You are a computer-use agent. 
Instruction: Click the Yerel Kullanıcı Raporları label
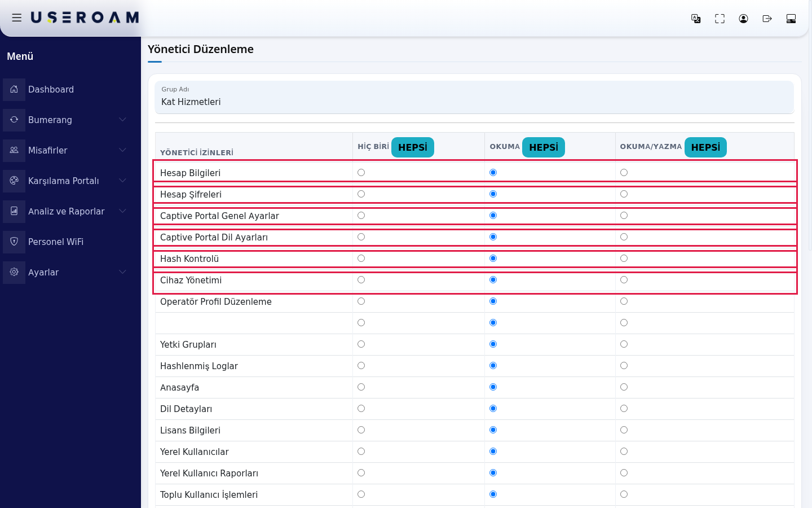[209, 473]
